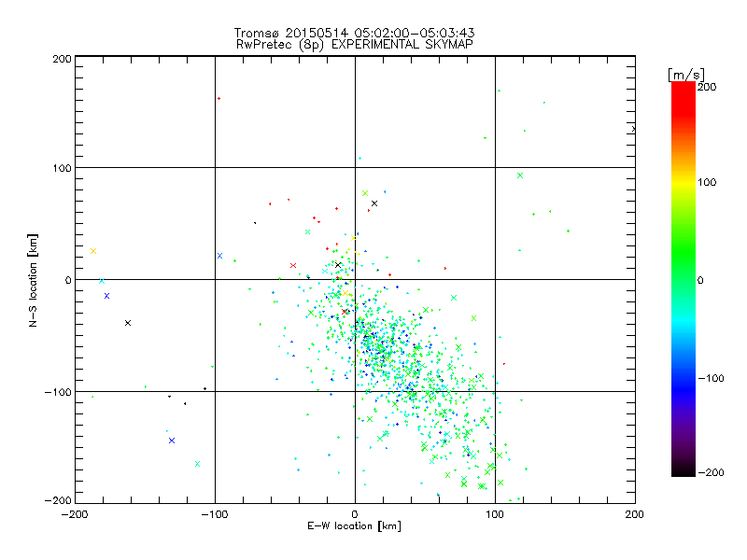Image resolution: width=747 pixels, height=560 pixels.
Task: Click the green X marker in upper-right quadrant
Action: (x=520, y=175)
